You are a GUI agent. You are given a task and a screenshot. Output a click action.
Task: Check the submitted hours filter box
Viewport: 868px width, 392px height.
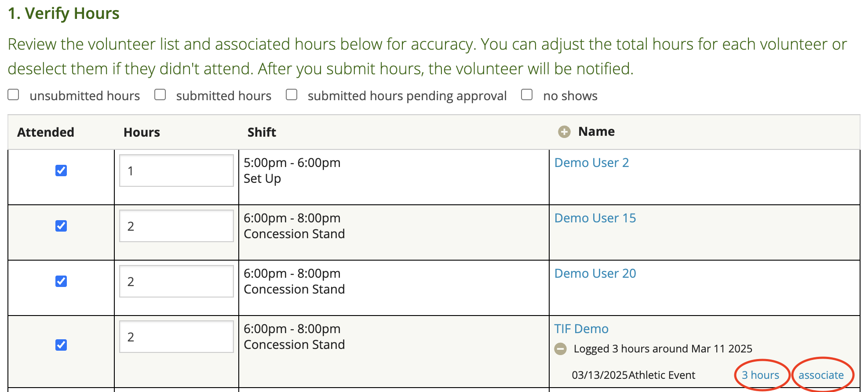[x=160, y=95]
